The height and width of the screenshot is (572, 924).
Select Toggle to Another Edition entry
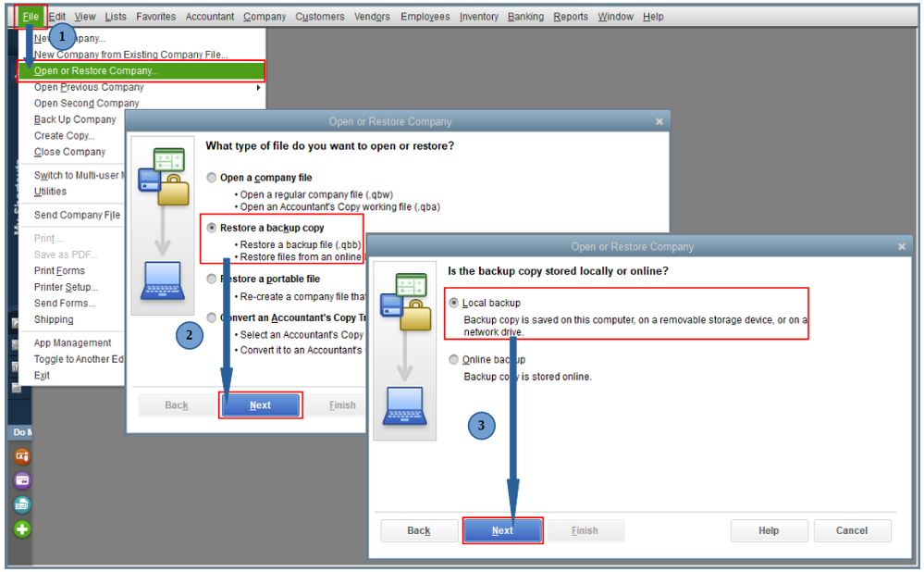(79, 359)
